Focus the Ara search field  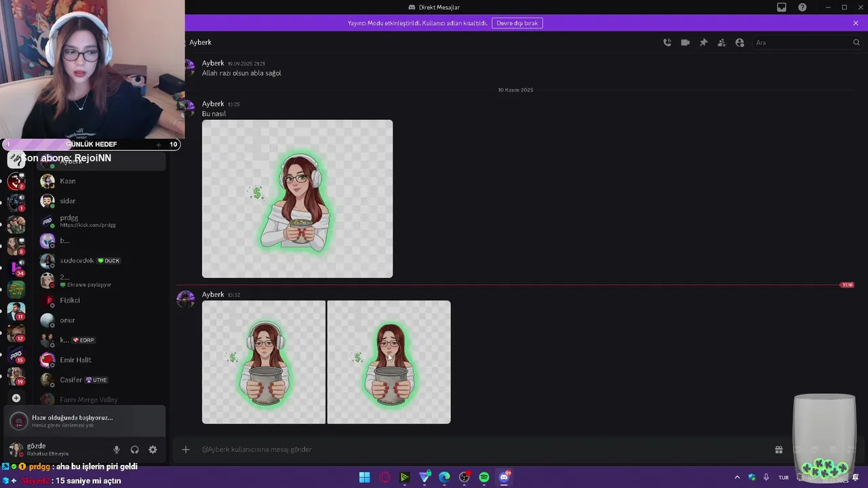pyautogui.click(x=806, y=43)
